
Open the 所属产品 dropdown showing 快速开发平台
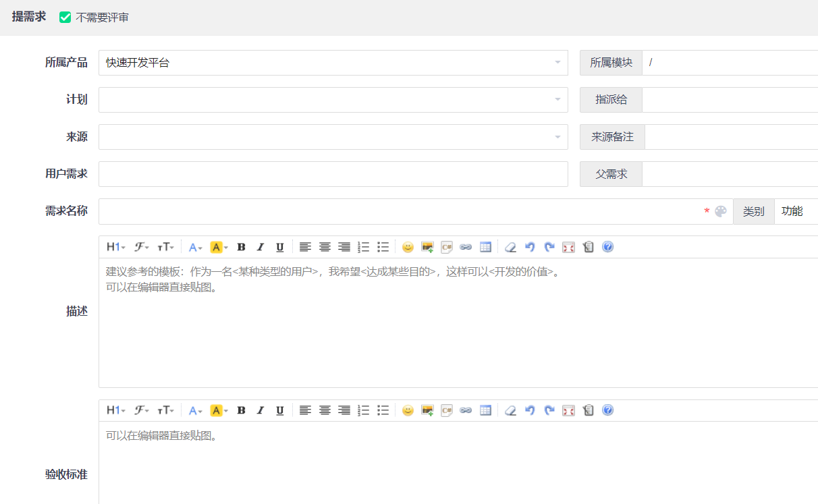click(x=333, y=63)
